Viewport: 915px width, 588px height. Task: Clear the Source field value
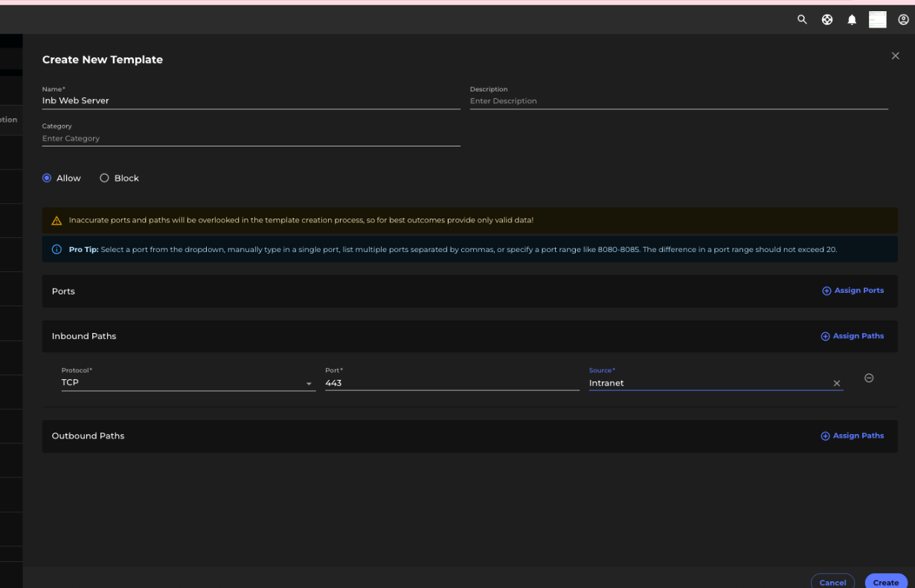click(x=837, y=384)
